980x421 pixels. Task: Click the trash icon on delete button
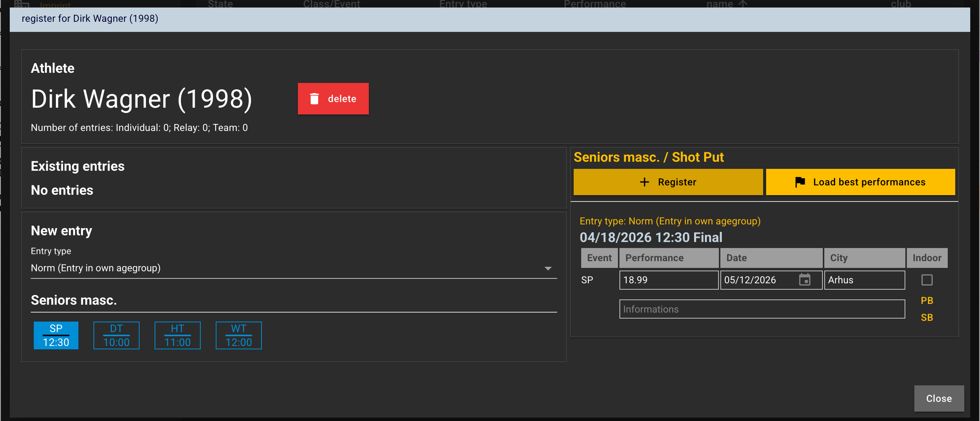[x=314, y=99]
